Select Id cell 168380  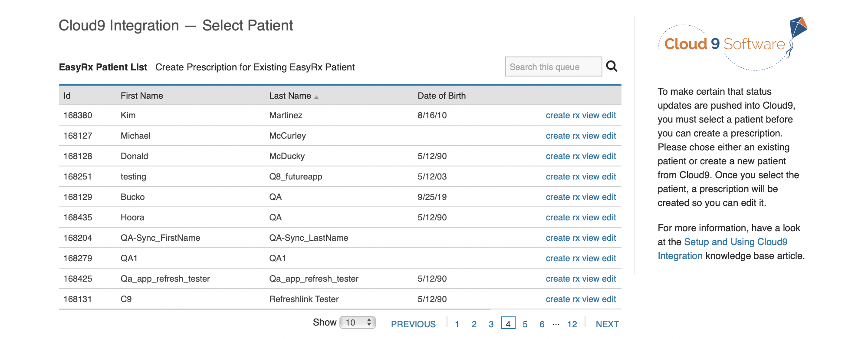78,115
